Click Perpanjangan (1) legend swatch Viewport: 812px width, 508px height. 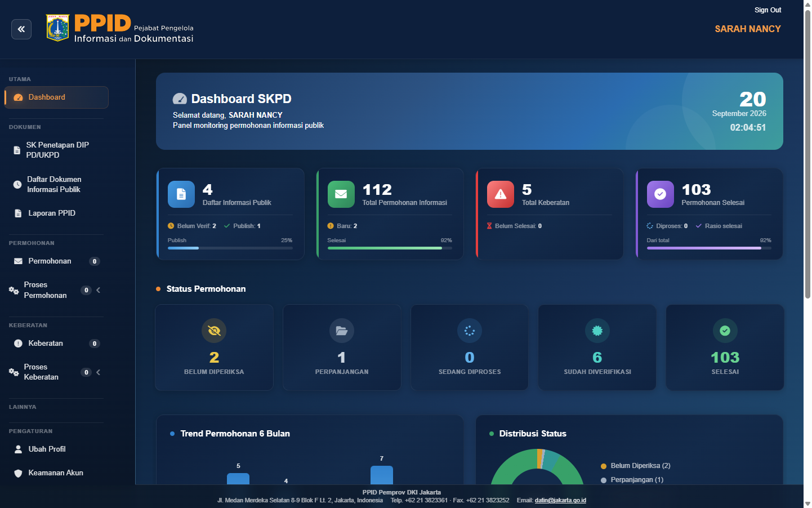[x=604, y=480]
